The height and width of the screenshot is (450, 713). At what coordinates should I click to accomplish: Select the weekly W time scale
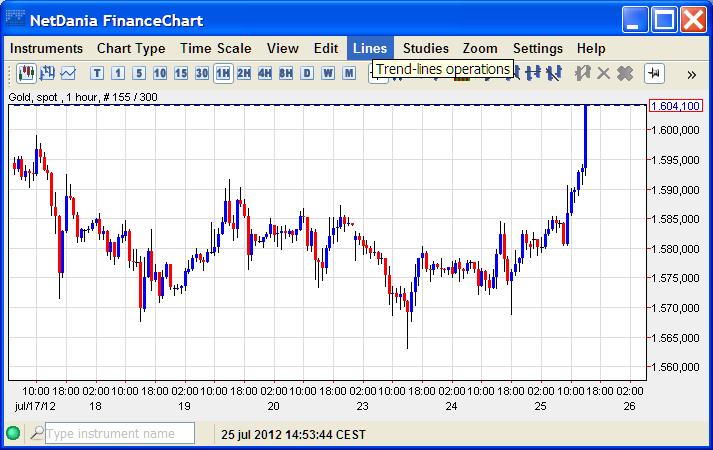328,73
